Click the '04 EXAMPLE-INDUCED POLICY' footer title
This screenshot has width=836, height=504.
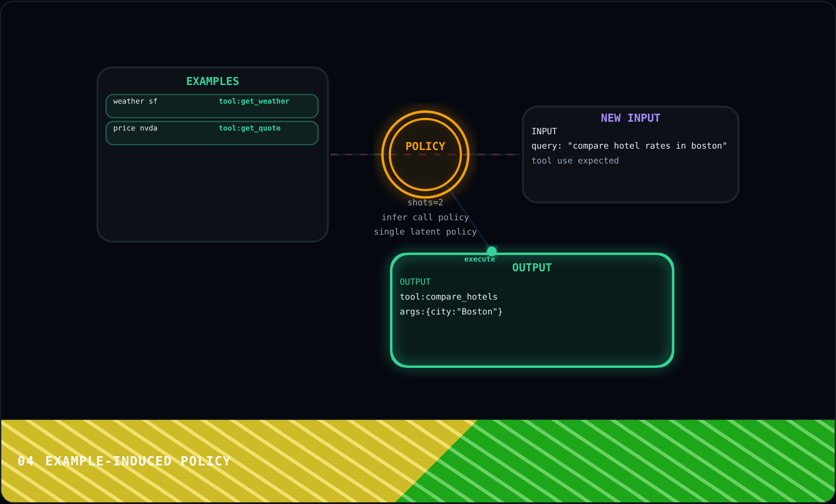pyautogui.click(x=124, y=461)
